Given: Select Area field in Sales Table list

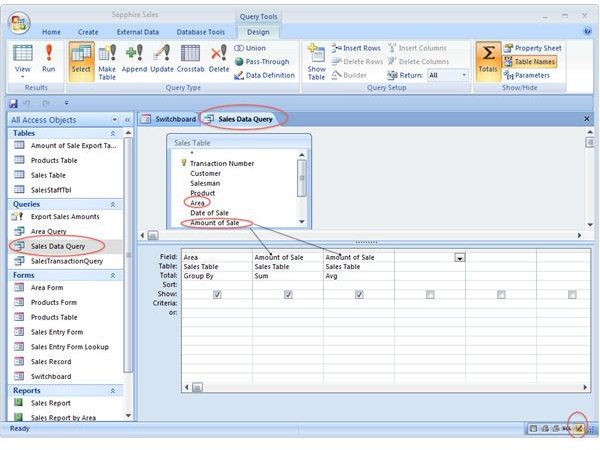Looking at the screenshot, I should (197, 203).
